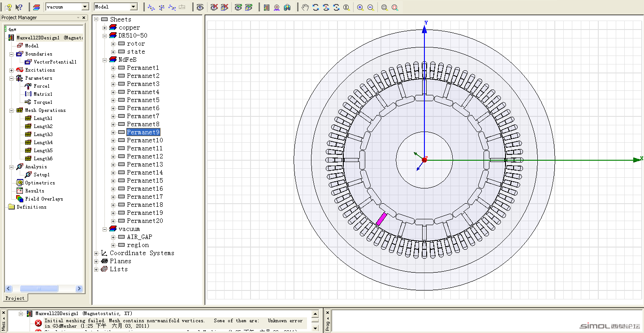The height and width of the screenshot is (333, 644).
Task: Click the What's This help pointer icon
Action: tap(19, 7)
